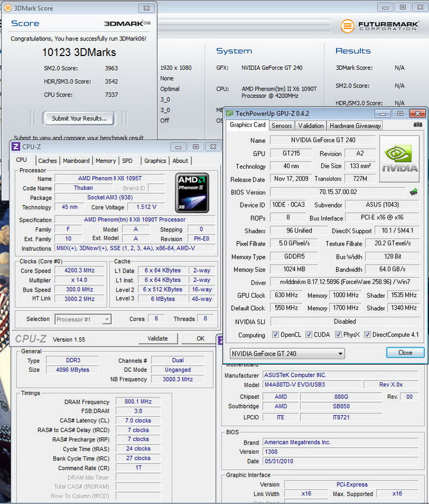Toggle the PhysX checkbox
The image size is (429, 504).
(x=338, y=335)
